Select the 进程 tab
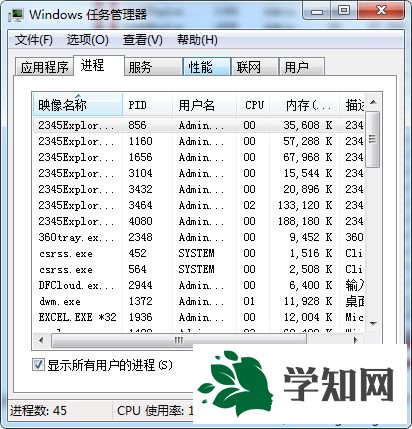 click(99, 66)
